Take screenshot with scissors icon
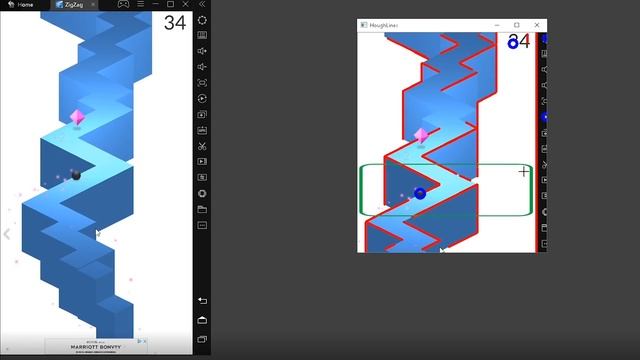The width and height of the screenshot is (640, 360). click(202, 146)
